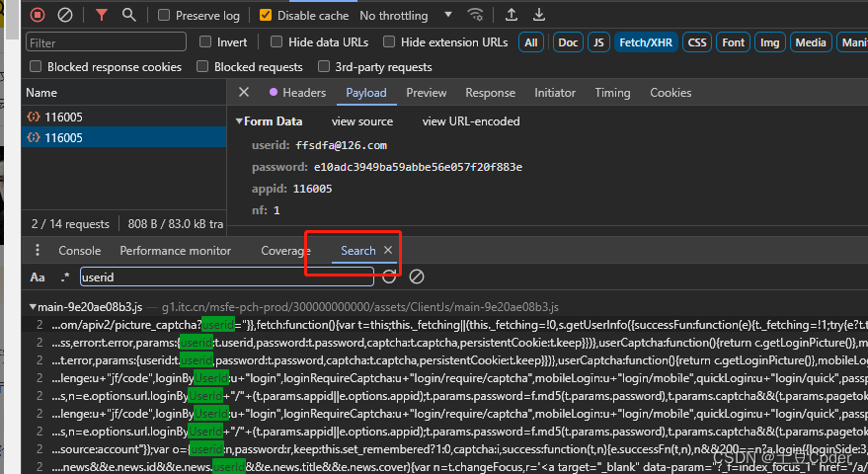Open result with password:f.md5 first occurrence
Image resolution: width=868 pixels, height=474 pixels.
[x=444, y=395]
